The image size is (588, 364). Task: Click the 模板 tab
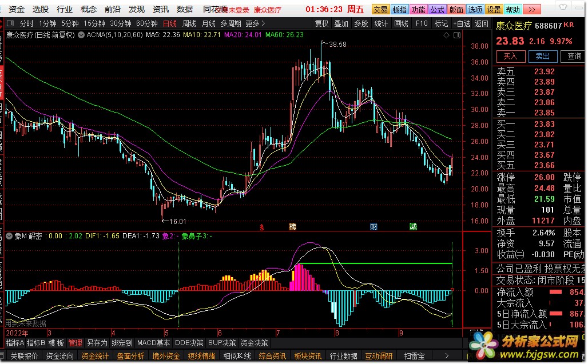point(56,343)
